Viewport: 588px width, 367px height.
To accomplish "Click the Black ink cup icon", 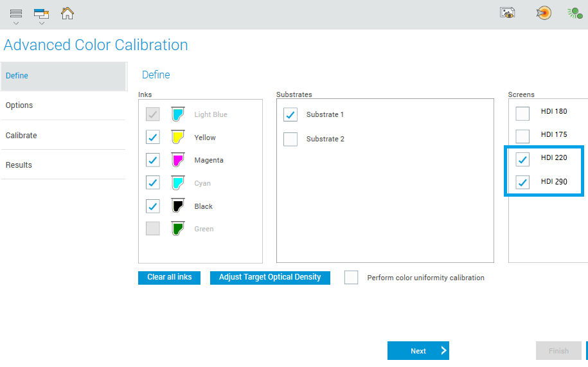I will [x=178, y=206].
